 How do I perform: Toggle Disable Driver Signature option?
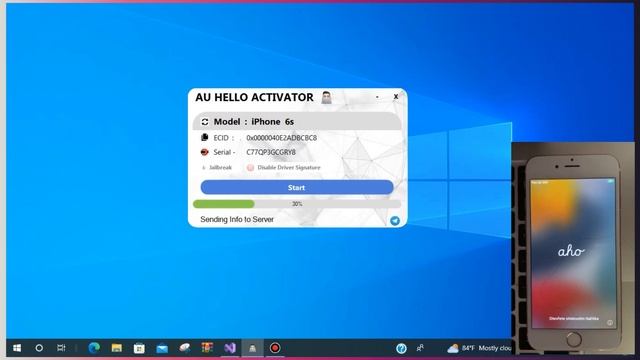(284, 167)
